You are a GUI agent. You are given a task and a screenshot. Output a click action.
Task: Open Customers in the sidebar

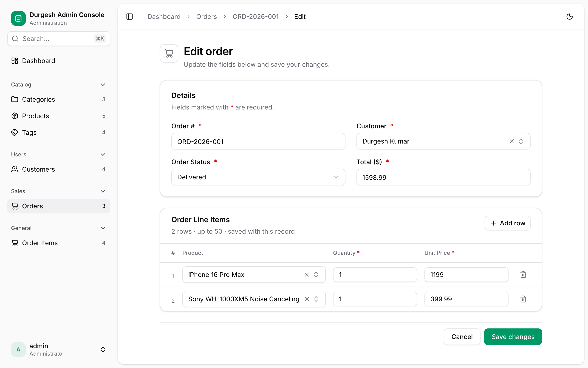[x=59, y=169]
